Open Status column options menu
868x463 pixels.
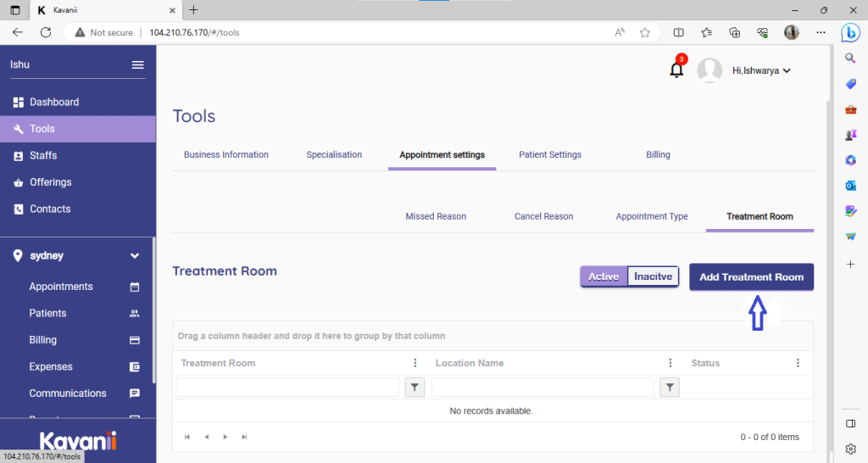[x=798, y=363]
